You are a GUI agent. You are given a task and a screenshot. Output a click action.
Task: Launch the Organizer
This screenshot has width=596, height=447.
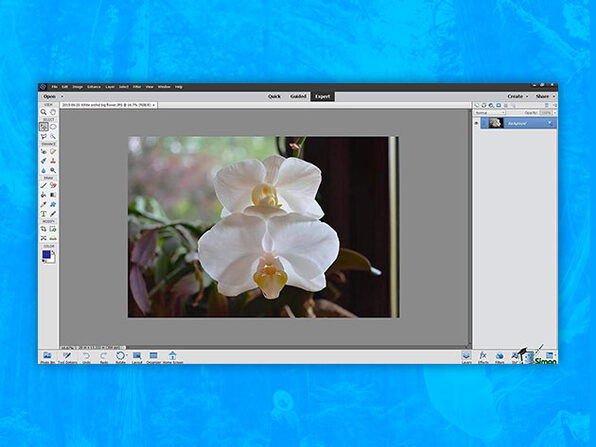154,356
